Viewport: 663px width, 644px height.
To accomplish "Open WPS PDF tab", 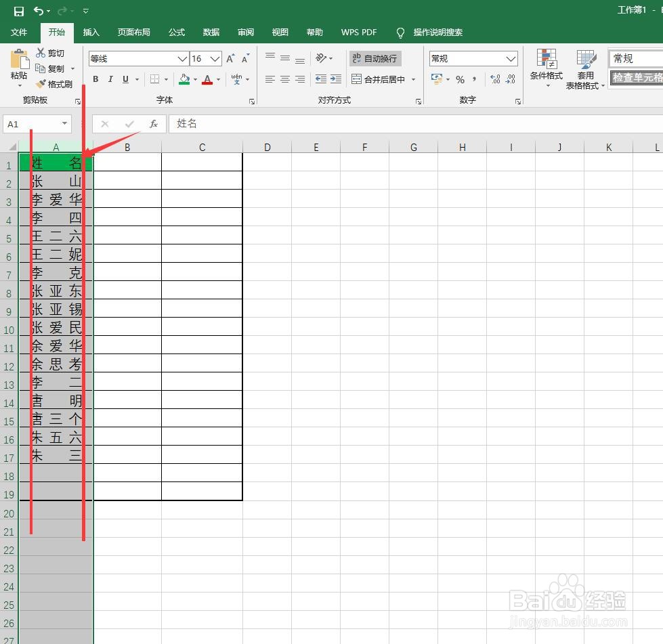I will pyautogui.click(x=359, y=33).
